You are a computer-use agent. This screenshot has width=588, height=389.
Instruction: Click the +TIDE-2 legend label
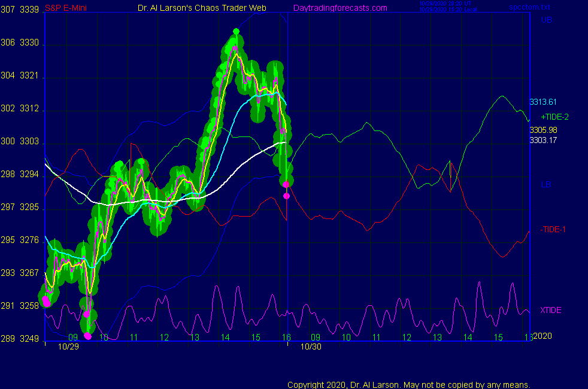tap(554, 117)
